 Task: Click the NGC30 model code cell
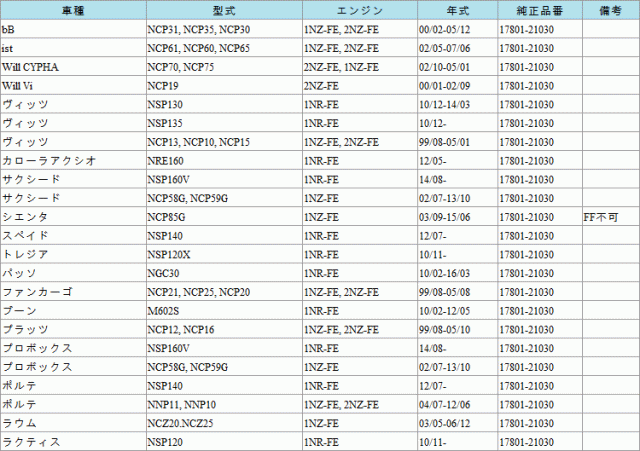164,273
